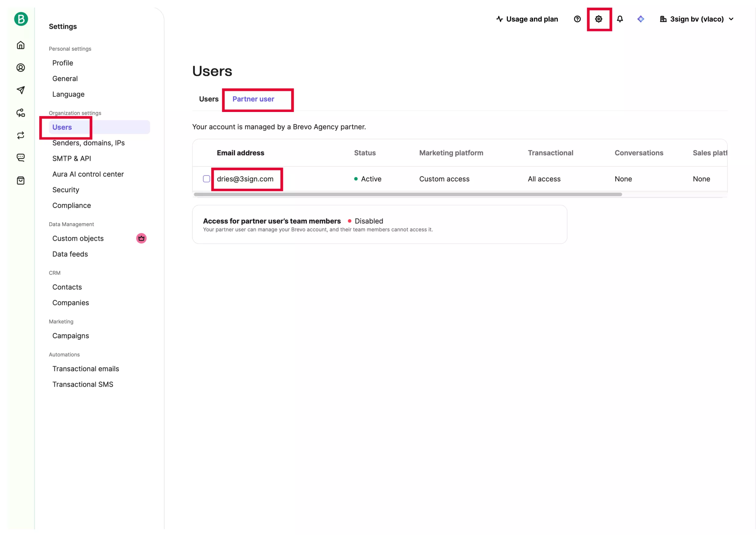Select checkbox for dries@3sign.com
This screenshot has height=535, width=756.
(x=207, y=179)
